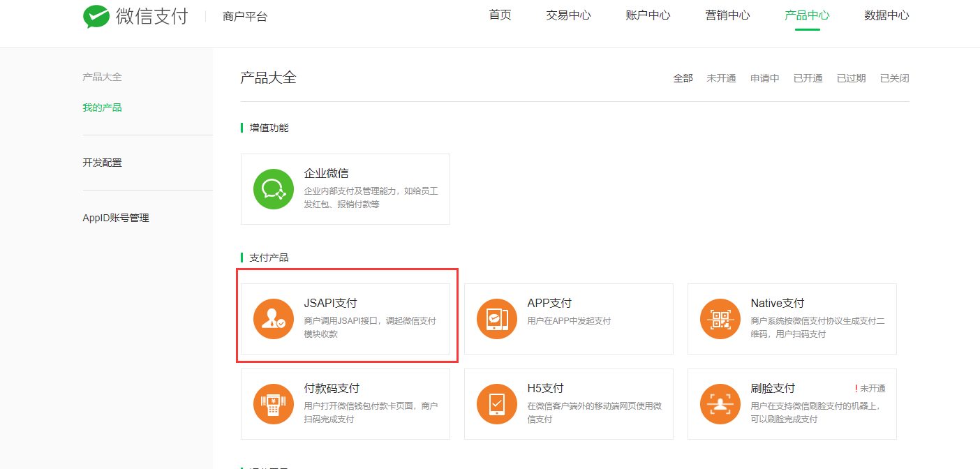Click the 支付产品 section heading

tap(269, 258)
